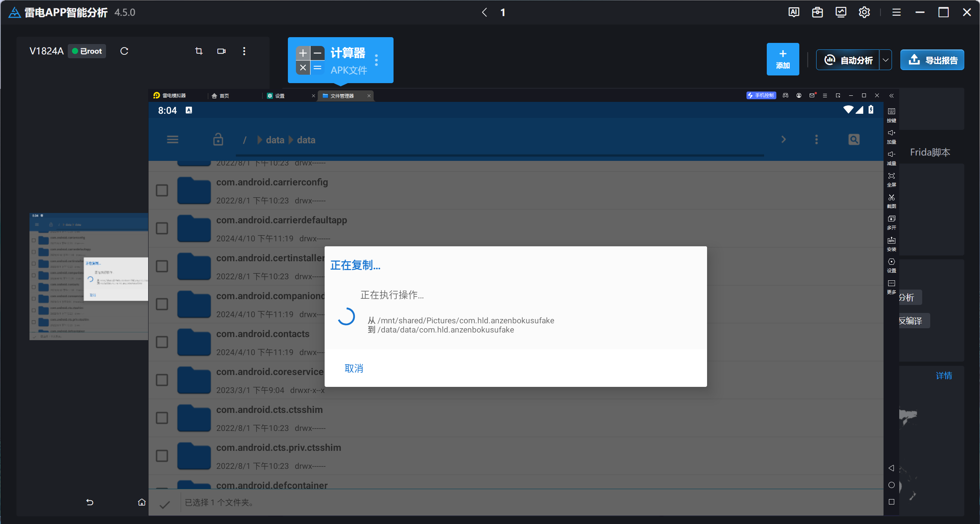Check the com.android.cts.ctsshim folder checkbox
980x524 pixels.
pyautogui.click(x=162, y=418)
